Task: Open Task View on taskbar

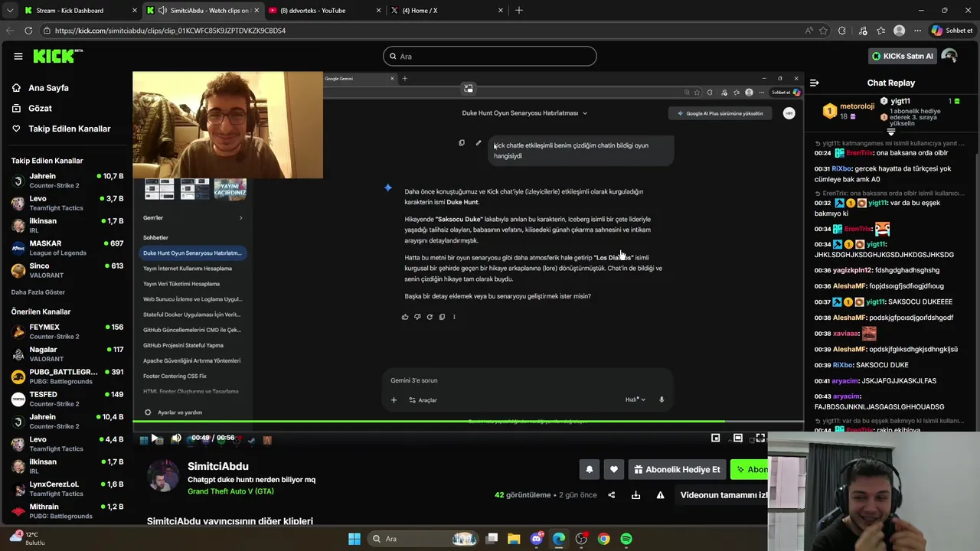Action: pos(492,539)
